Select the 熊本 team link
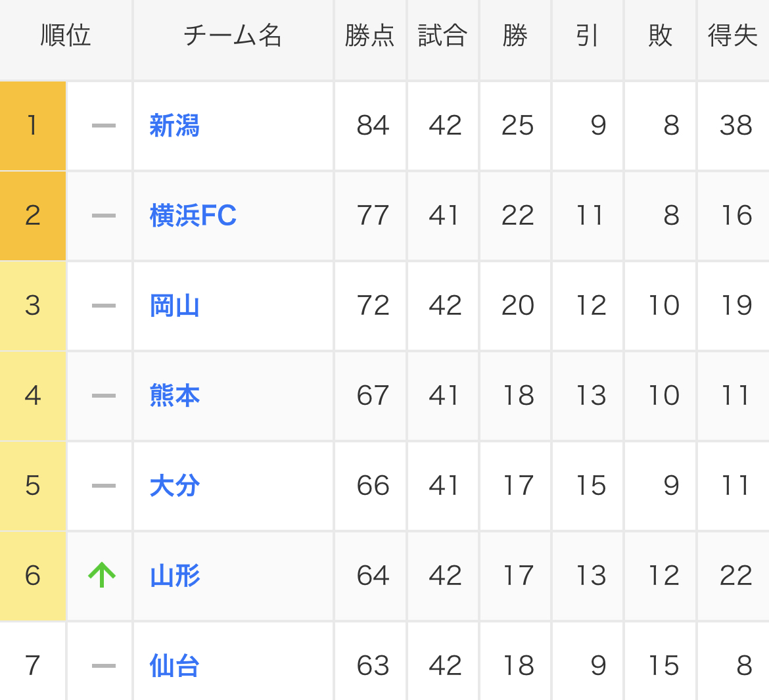The width and height of the screenshot is (769, 700). 174,396
